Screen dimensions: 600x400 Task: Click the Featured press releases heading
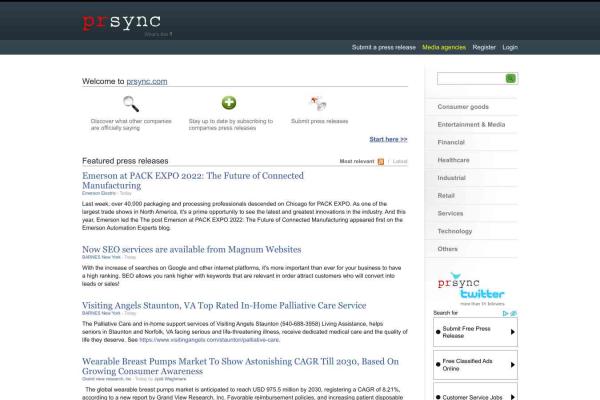125,161
